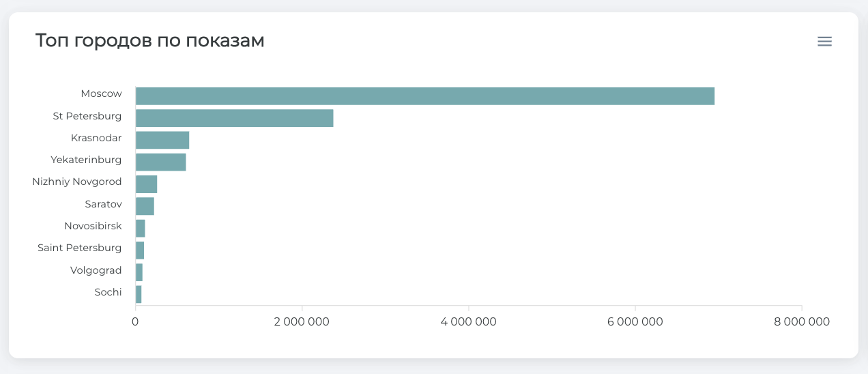Screen dimensions: 868x374
Task: Click the Moscow bar in chart
Action: coord(424,96)
